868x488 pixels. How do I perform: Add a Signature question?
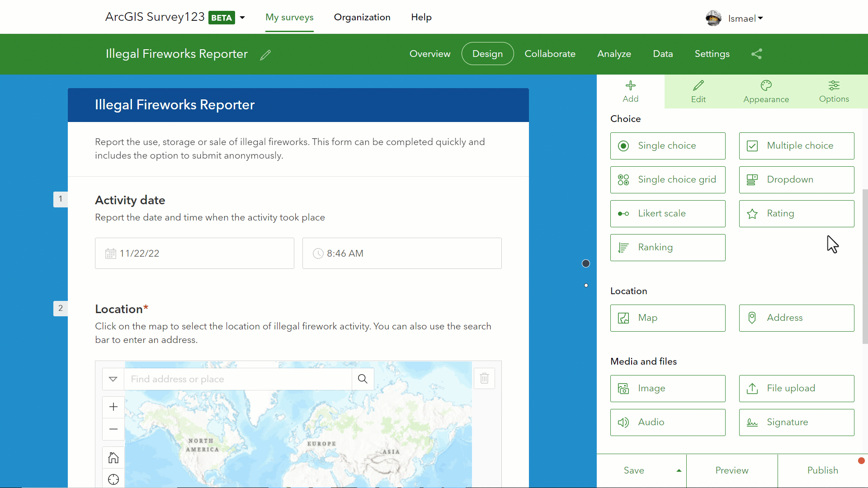796,422
